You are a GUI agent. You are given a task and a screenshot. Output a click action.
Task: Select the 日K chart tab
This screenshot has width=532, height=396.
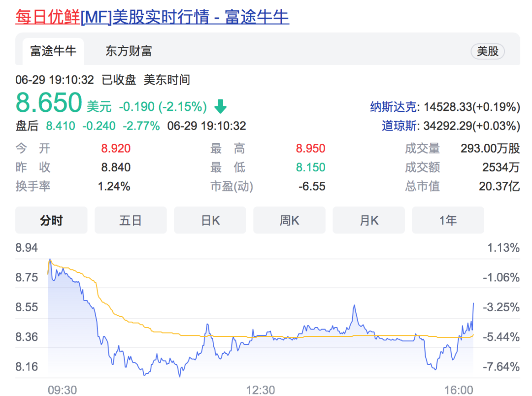pos(210,220)
